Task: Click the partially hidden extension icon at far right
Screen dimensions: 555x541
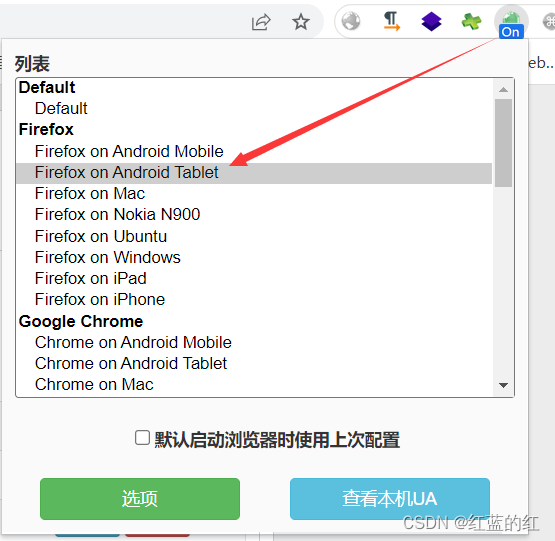Action: point(549,22)
